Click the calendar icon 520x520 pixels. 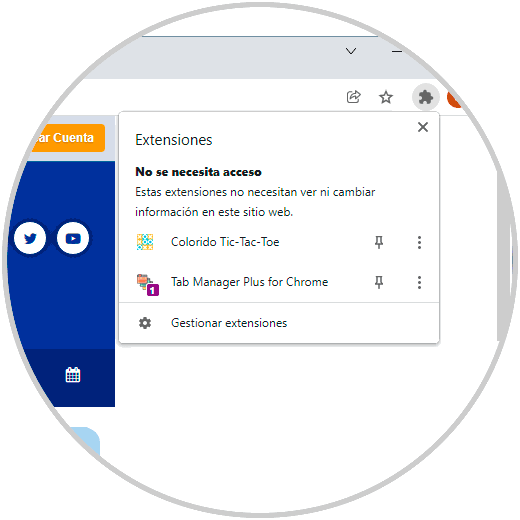pyautogui.click(x=73, y=375)
